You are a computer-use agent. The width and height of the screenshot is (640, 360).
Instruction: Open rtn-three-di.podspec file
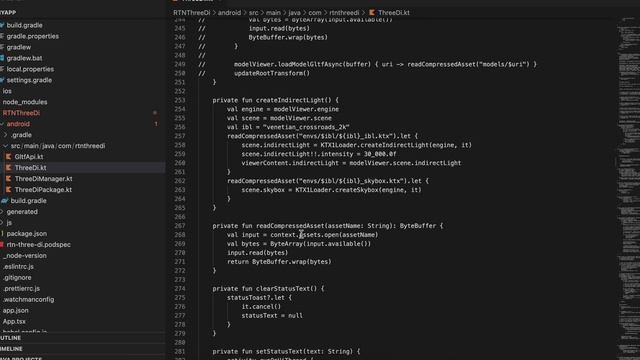38,245
